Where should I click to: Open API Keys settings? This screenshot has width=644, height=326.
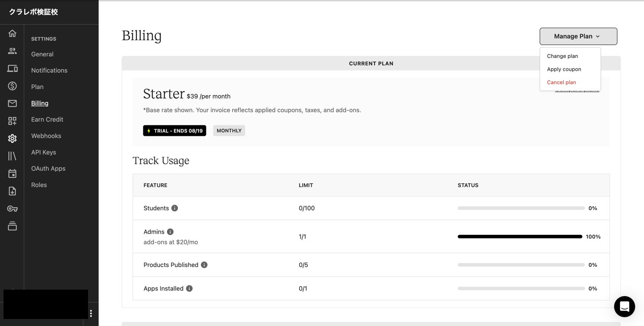[43, 152]
